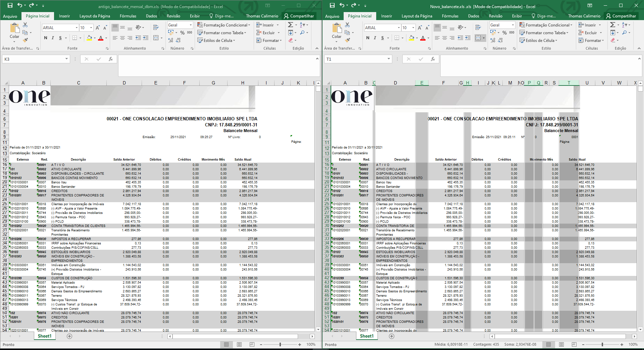644x350 pixels.
Task: Increase font size in left window
Action: point(98,27)
